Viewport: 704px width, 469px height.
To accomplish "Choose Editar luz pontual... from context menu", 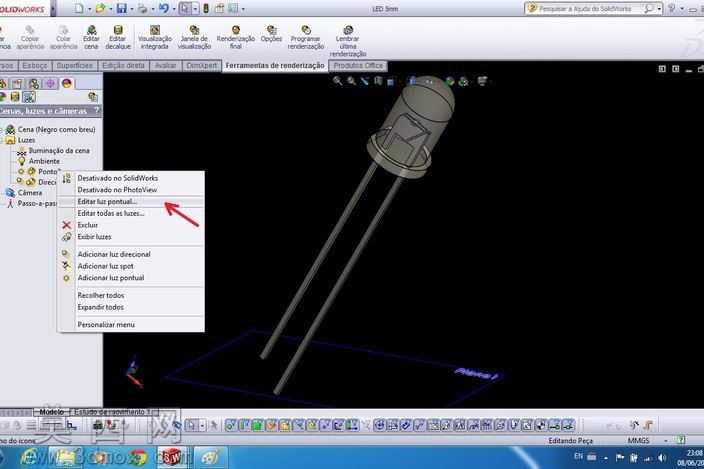I will 107,202.
